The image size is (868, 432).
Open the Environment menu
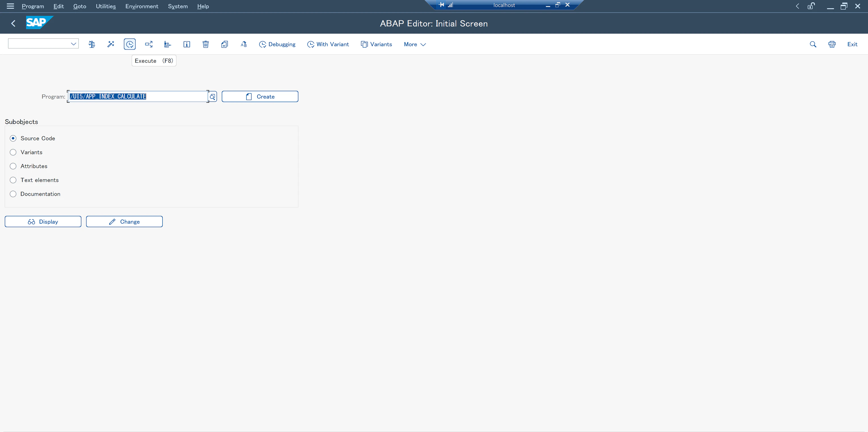(x=142, y=6)
